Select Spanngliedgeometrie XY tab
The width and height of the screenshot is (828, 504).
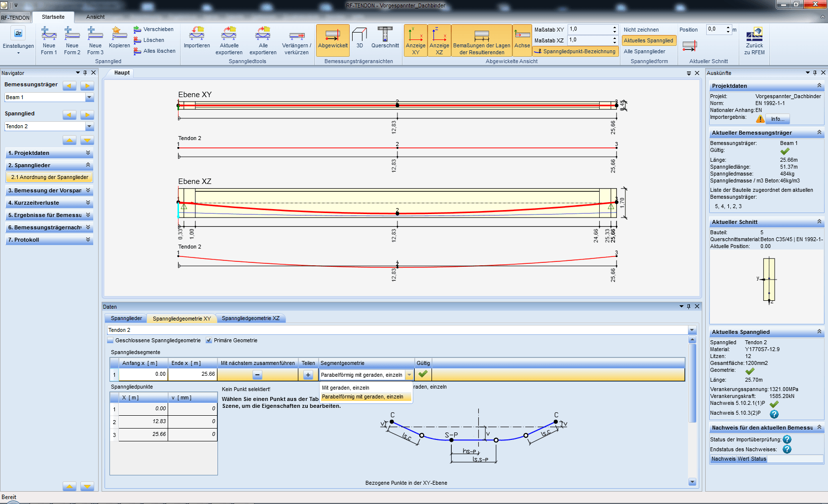(x=181, y=319)
